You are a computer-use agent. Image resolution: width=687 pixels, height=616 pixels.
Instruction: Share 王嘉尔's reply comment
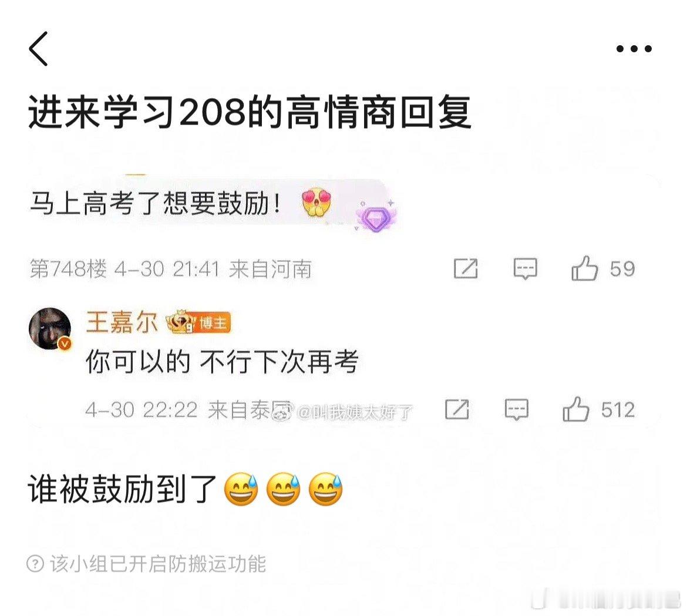pyautogui.click(x=457, y=409)
